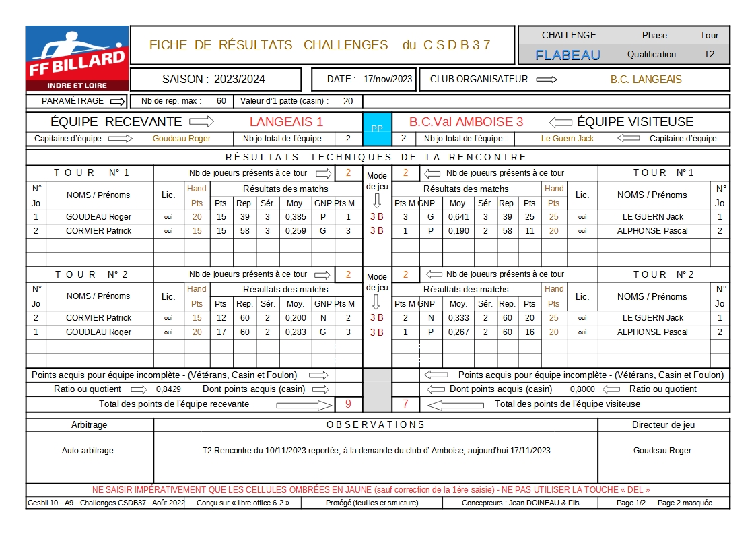Click the arrow between Ratio ou quotient and 0,8429
The height and width of the screenshot is (535, 756).
click(139, 389)
